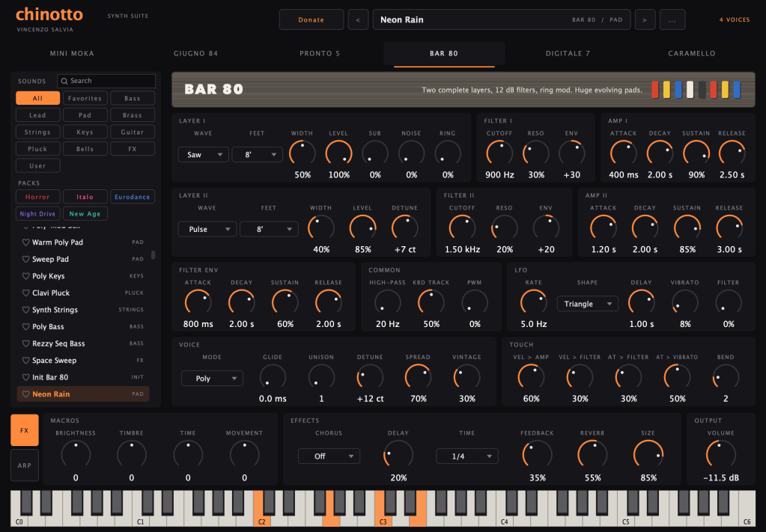The width and height of the screenshot is (766, 532).
Task: Click the Filter I cutoff knob
Action: (x=499, y=153)
